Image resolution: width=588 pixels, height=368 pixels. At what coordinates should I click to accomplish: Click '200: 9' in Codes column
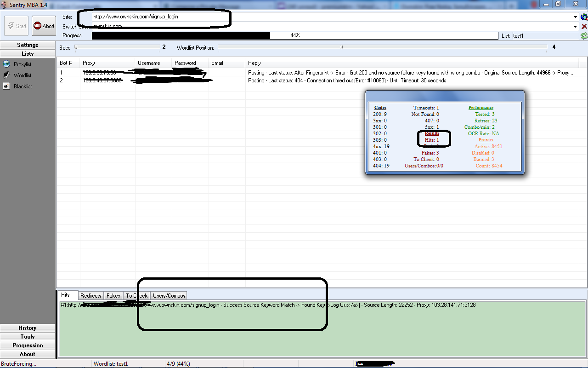[380, 114]
